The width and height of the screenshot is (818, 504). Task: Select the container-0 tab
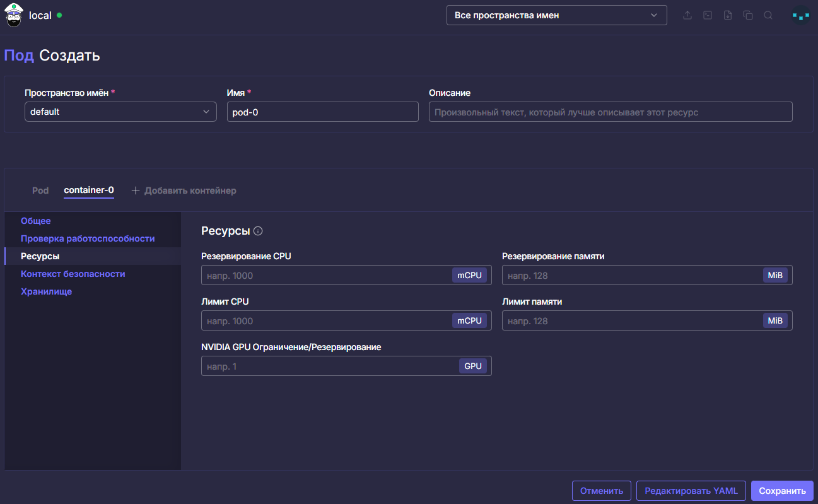tap(89, 190)
